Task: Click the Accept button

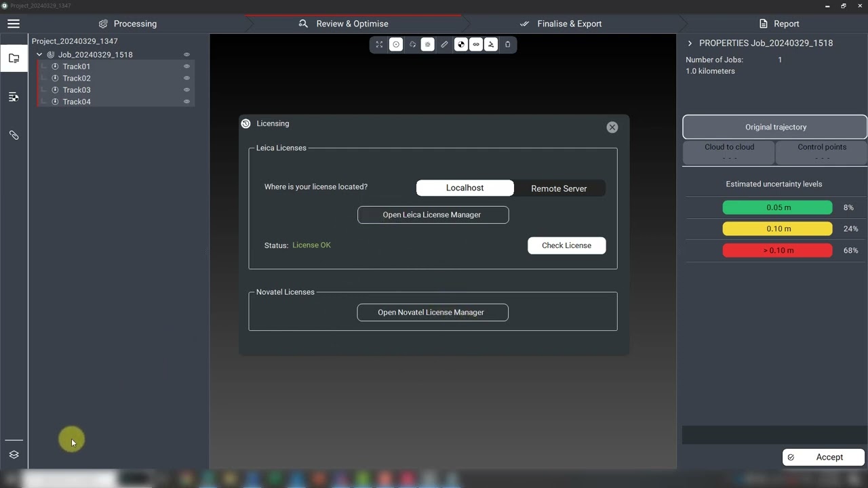Action: 823,457
